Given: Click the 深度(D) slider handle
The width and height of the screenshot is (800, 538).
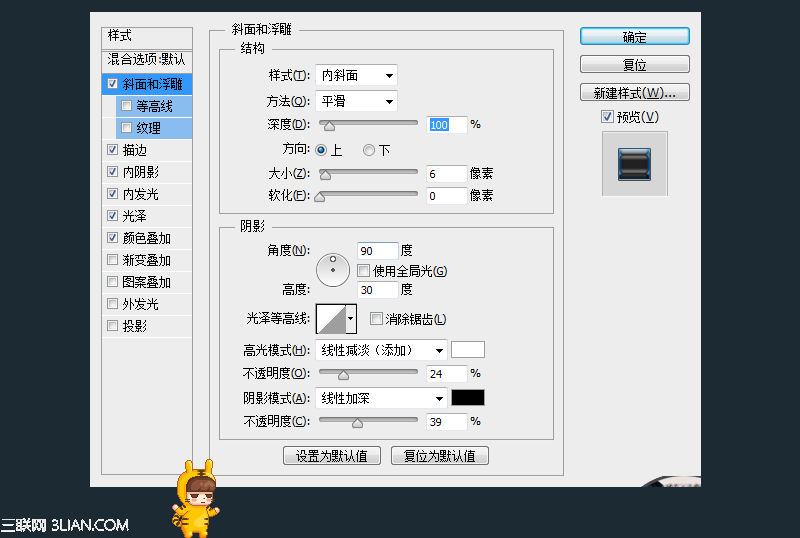Looking at the screenshot, I should coord(330,126).
